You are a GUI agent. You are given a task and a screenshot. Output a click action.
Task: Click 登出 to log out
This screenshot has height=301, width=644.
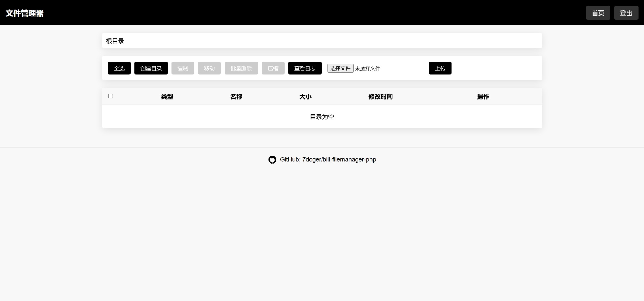626,13
